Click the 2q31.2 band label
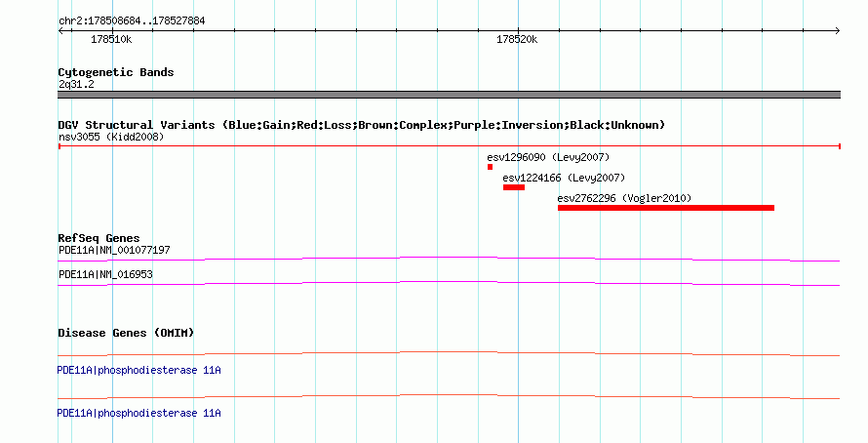Viewport: 868px width, 443px height. [x=76, y=84]
